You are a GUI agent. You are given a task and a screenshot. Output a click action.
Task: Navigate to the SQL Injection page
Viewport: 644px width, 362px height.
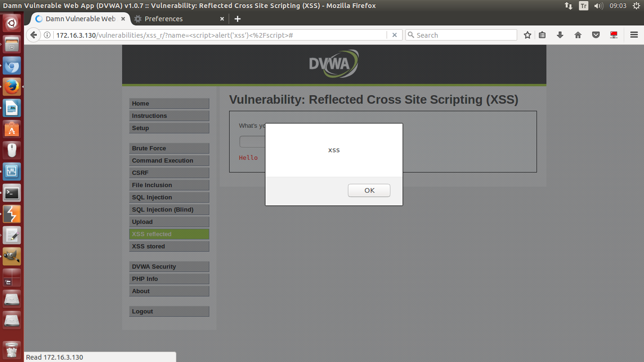click(169, 197)
